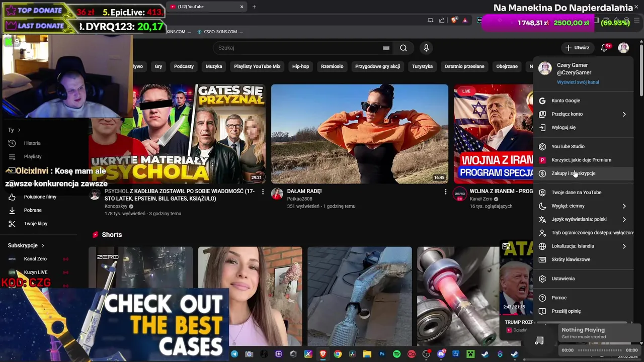Select the Muzyka filter chip
Screen dimensions: 644x362
point(214,66)
